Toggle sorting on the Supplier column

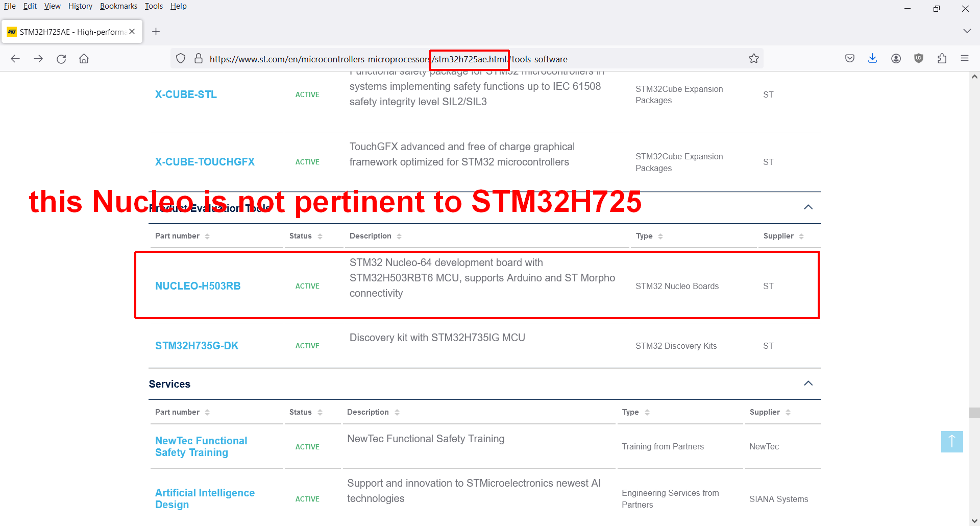point(801,236)
